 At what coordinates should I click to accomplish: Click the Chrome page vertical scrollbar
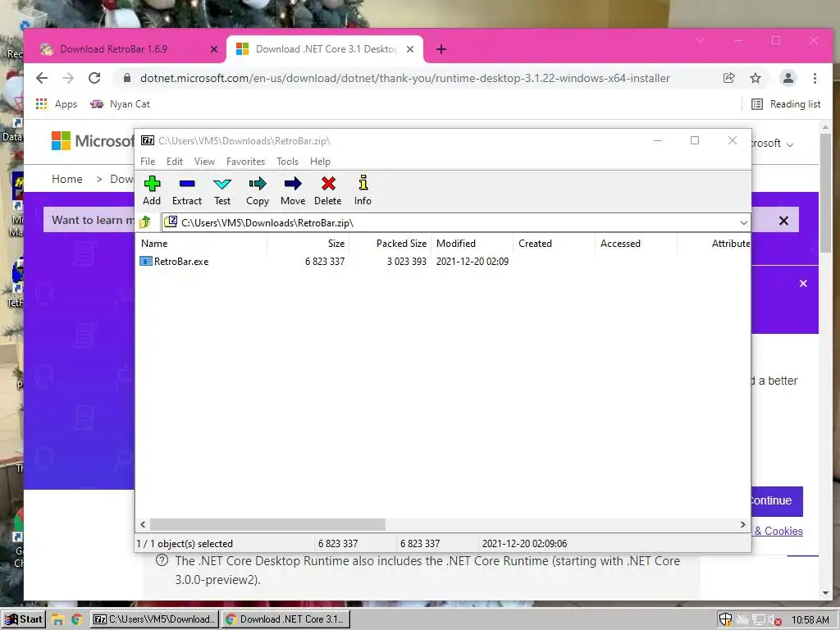pyautogui.click(x=825, y=193)
